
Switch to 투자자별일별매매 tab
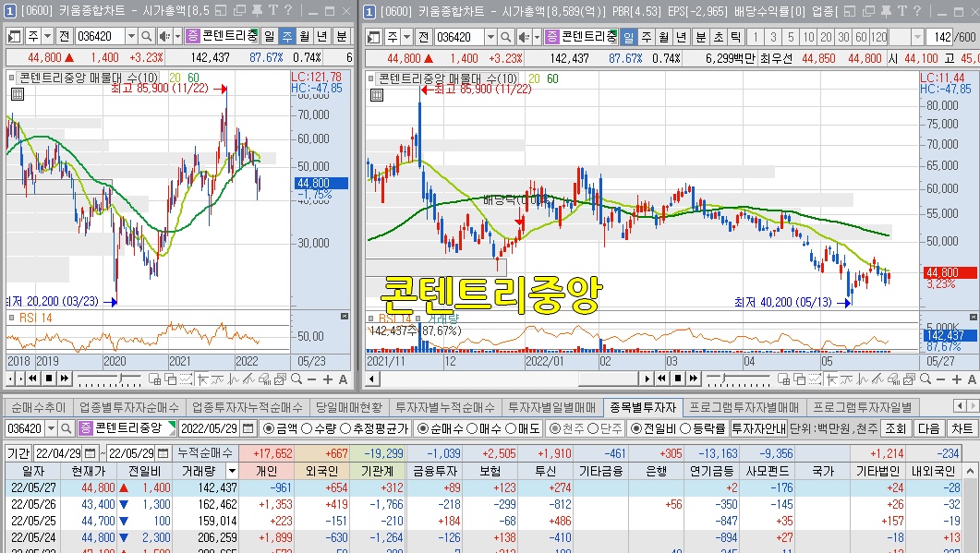551,407
